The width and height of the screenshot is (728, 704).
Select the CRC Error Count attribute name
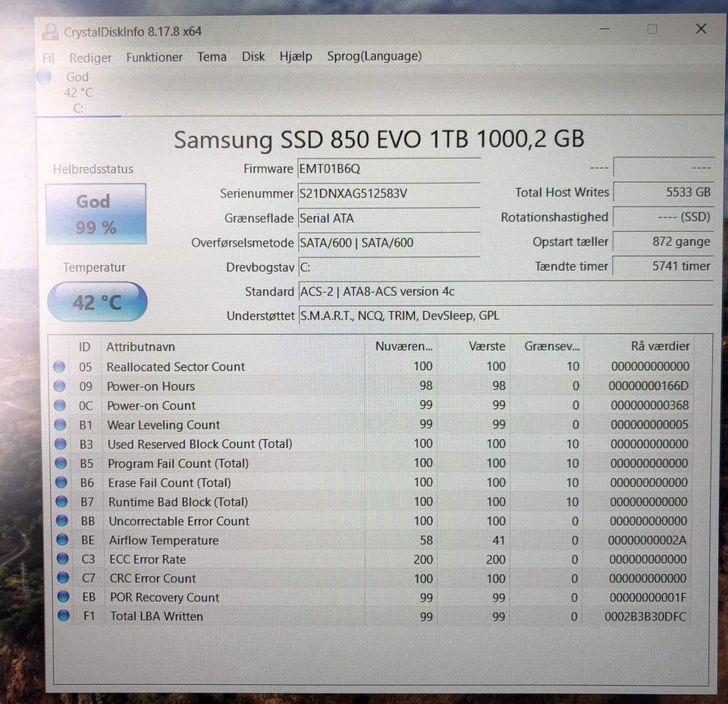coord(152,579)
